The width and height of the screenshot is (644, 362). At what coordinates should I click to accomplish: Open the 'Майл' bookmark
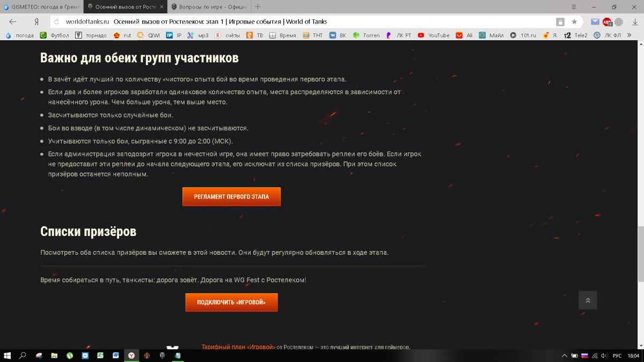click(x=492, y=35)
